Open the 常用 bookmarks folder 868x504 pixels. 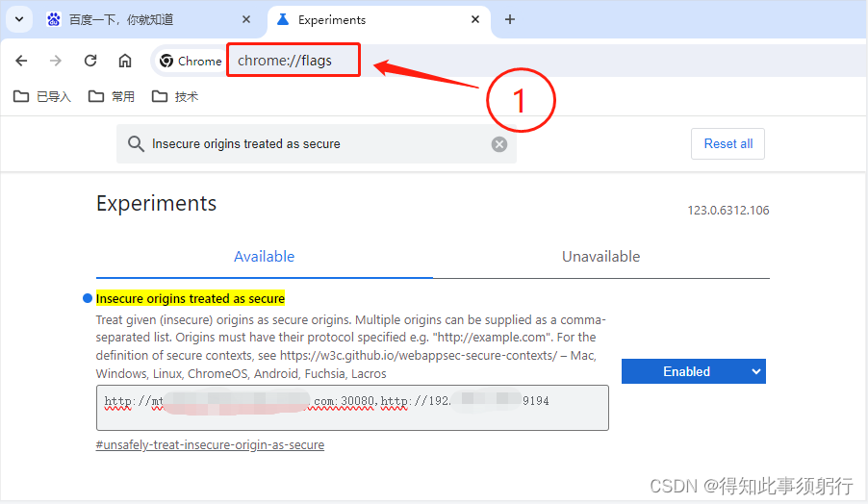[x=112, y=97]
